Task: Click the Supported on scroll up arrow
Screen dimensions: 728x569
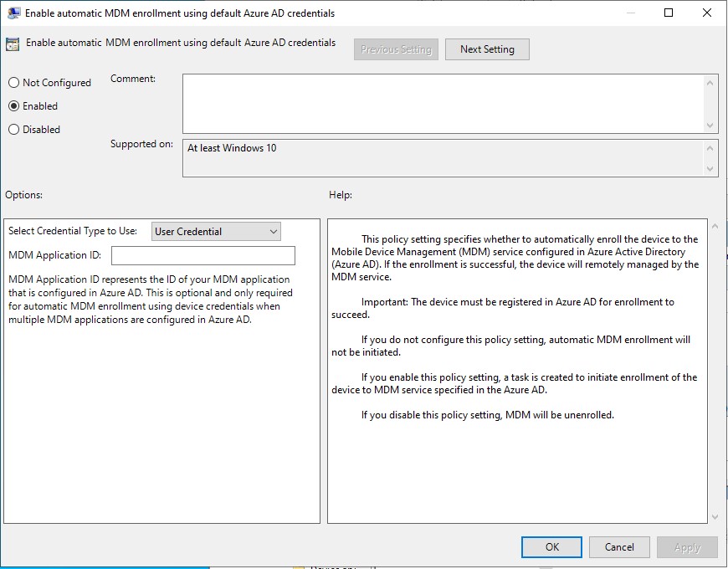Action: pos(710,148)
